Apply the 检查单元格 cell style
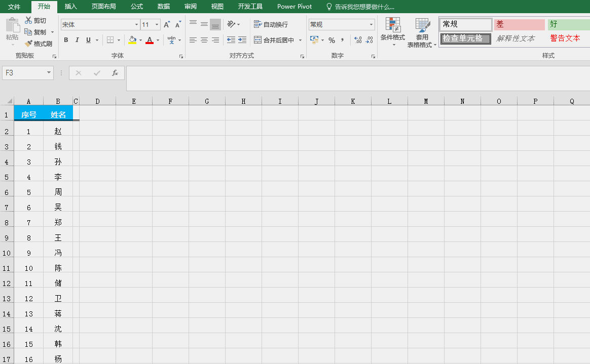590x364 pixels. pos(465,38)
